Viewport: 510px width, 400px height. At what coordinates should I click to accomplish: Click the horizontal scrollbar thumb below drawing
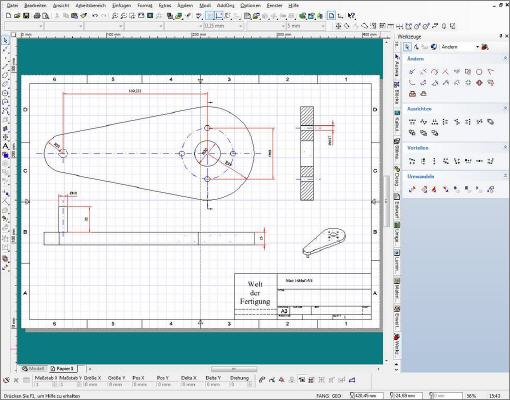coord(234,369)
